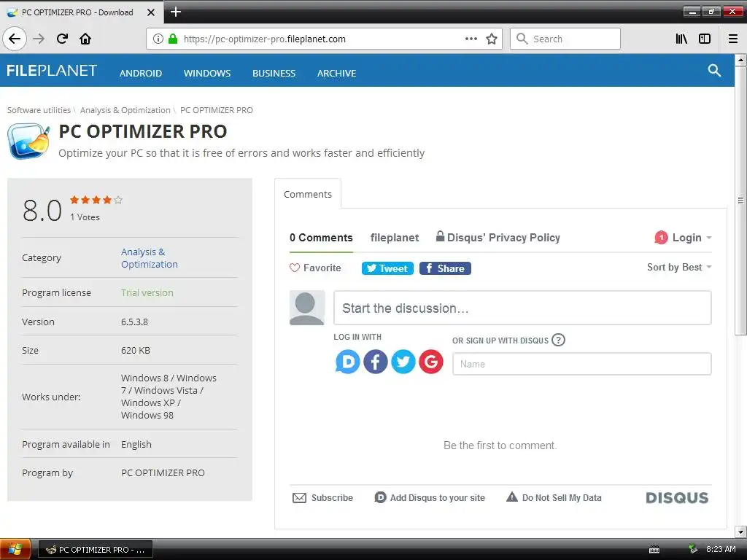Image resolution: width=747 pixels, height=560 pixels.
Task: Click in the Start the discussion box
Action: (522, 308)
